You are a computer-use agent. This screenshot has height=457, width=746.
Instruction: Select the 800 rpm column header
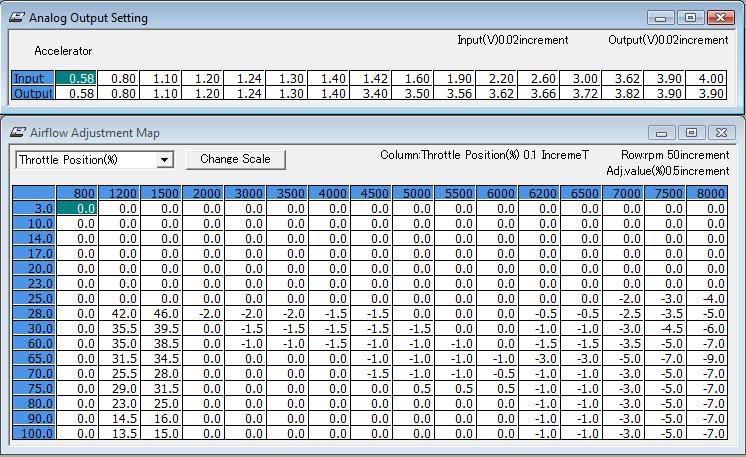click(x=77, y=193)
